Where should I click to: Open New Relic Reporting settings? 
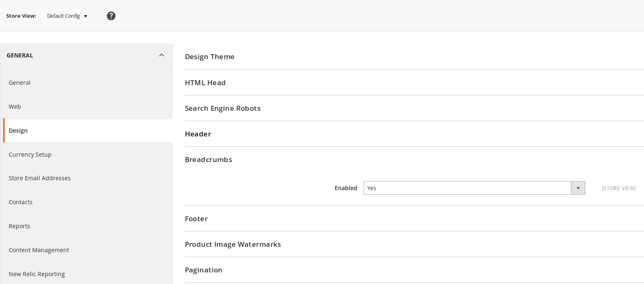[x=37, y=274]
